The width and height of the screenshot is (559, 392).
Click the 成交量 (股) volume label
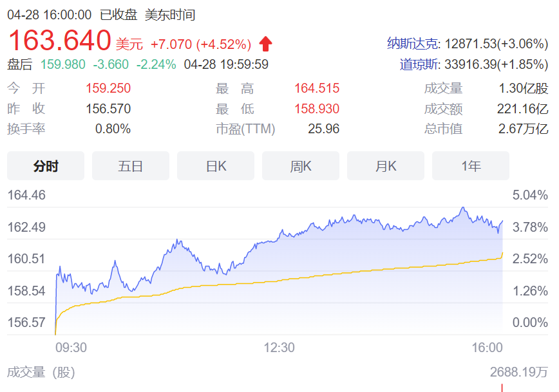41,372
